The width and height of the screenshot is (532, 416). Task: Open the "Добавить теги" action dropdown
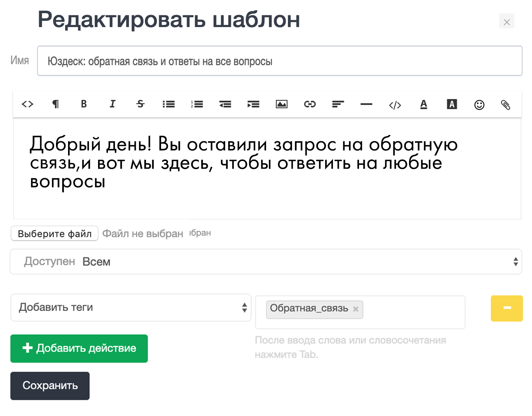pos(131,308)
